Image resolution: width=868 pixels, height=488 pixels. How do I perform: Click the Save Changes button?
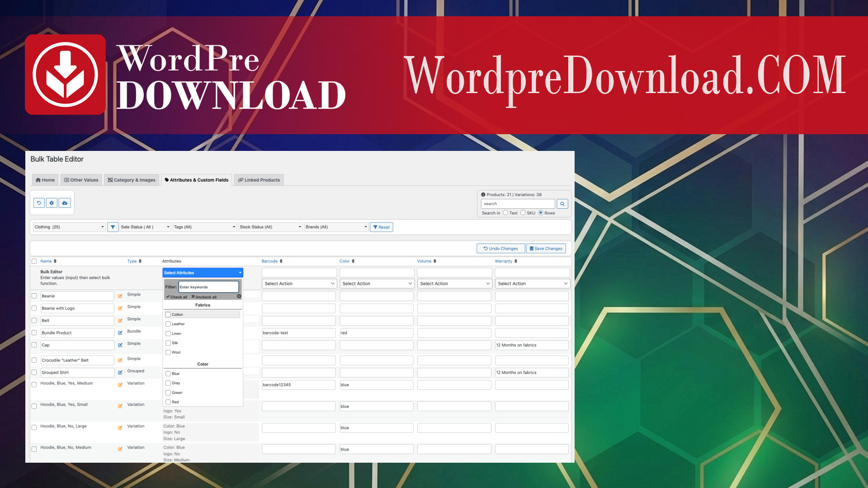(x=546, y=249)
